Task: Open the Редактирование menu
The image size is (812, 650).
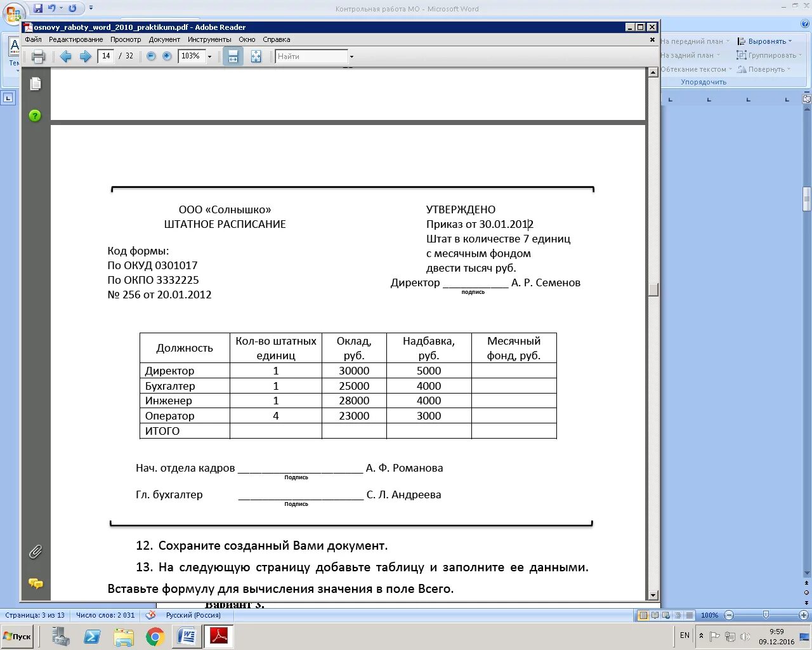Action: tap(75, 39)
